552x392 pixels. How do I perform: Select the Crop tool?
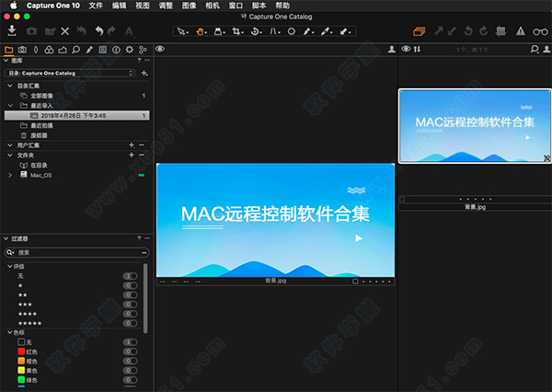237,31
